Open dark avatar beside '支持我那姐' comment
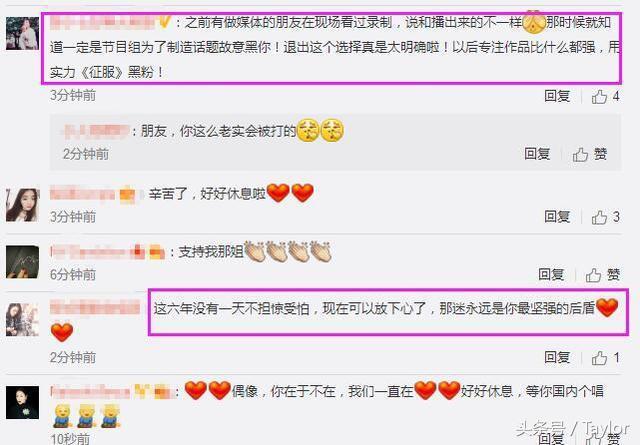Viewport: 640px width, 445px height. tap(22, 262)
